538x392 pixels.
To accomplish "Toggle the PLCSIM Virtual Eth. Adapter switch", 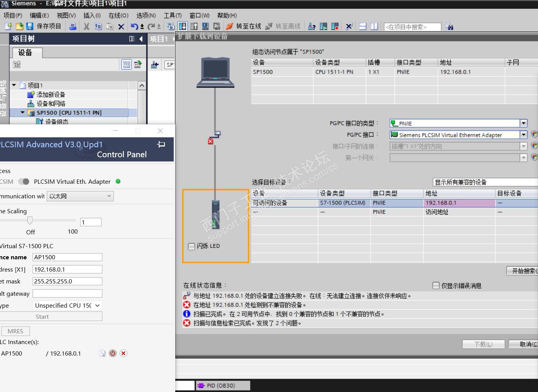I will point(24,181).
